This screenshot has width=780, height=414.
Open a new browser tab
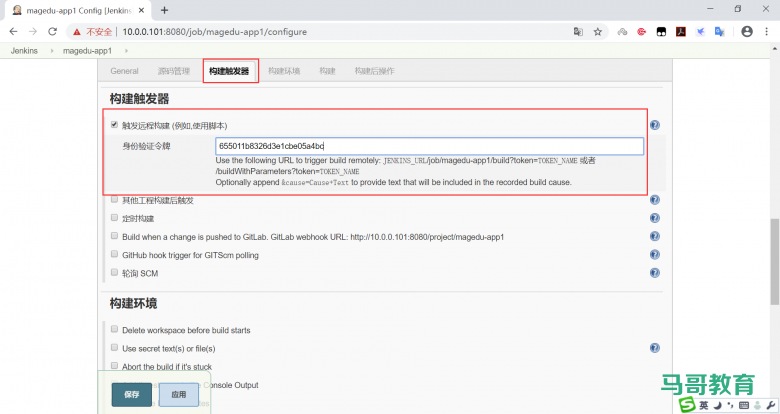(x=165, y=10)
